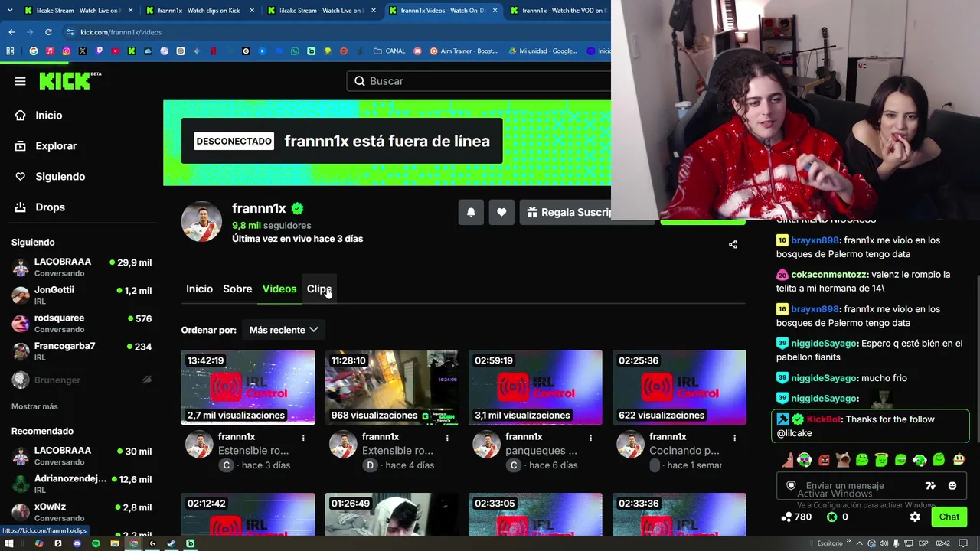Toggle the heart follow button
This screenshot has height=551, width=980.
[501, 212]
